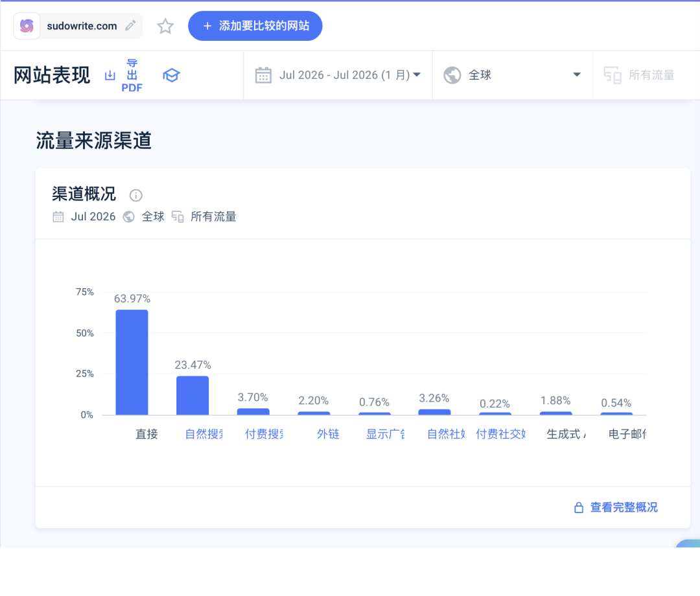Click the globe icon in region selector
This screenshot has height=596, width=700.
452,75
